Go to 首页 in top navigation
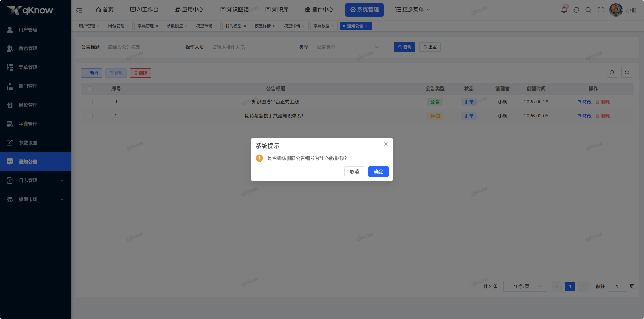The image size is (644, 319). point(104,10)
